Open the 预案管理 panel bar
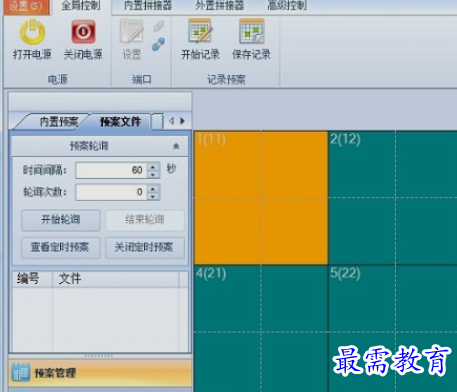 (x=100, y=372)
